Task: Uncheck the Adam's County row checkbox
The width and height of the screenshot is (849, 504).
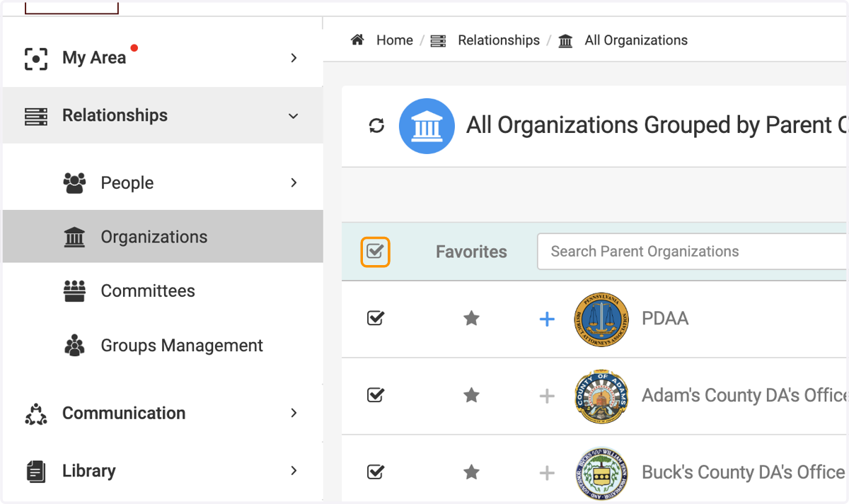Action: click(x=376, y=396)
